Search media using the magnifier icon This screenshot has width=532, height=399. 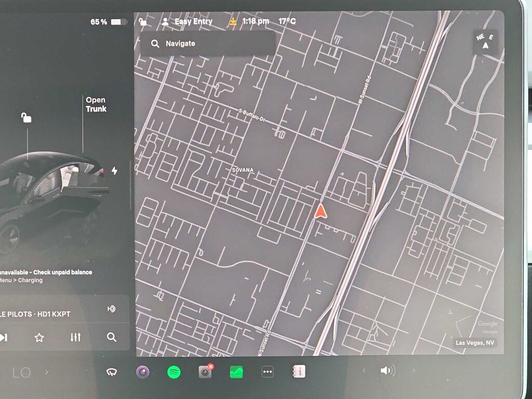(112, 337)
